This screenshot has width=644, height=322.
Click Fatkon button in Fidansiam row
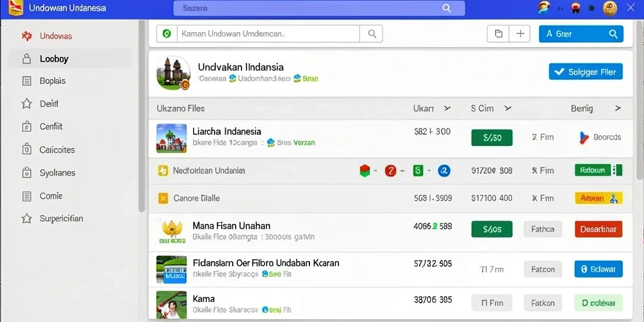pos(543,269)
